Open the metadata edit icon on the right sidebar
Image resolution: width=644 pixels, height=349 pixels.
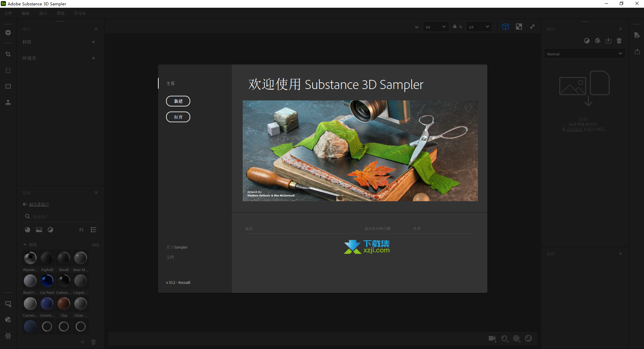point(637,35)
